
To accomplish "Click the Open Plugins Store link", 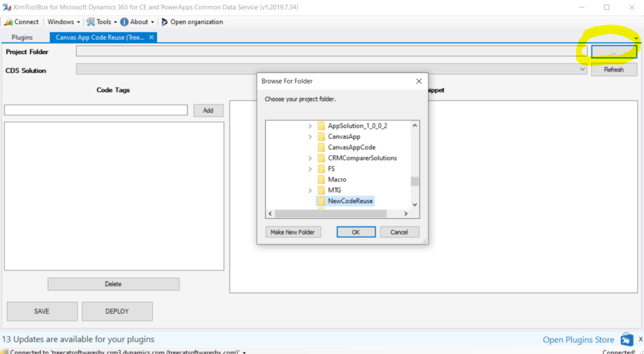I will (x=579, y=340).
